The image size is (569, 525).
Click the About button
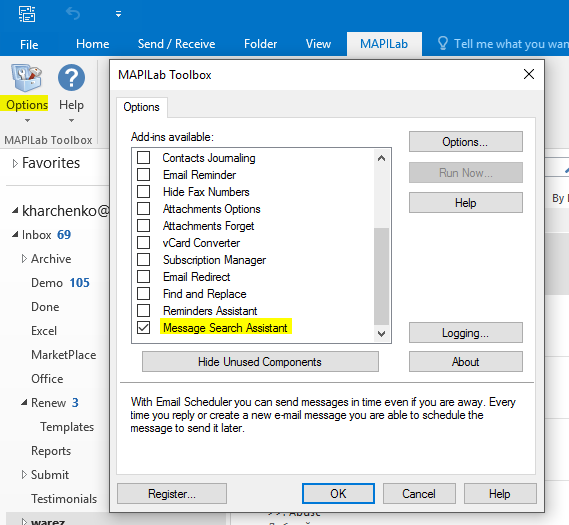[x=466, y=361]
